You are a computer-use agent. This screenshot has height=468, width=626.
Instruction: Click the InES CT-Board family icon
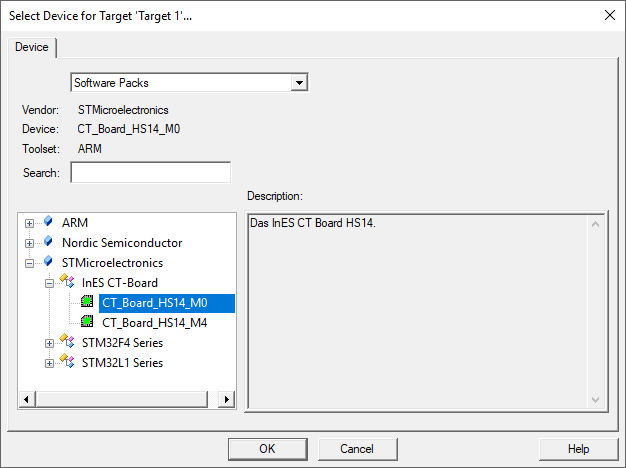click(67, 283)
